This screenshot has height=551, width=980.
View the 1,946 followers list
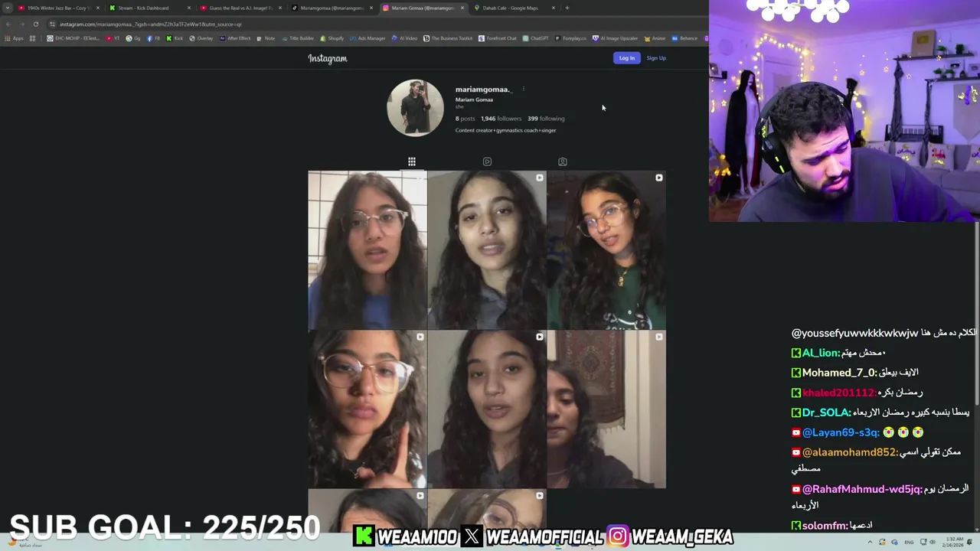coord(501,119)
